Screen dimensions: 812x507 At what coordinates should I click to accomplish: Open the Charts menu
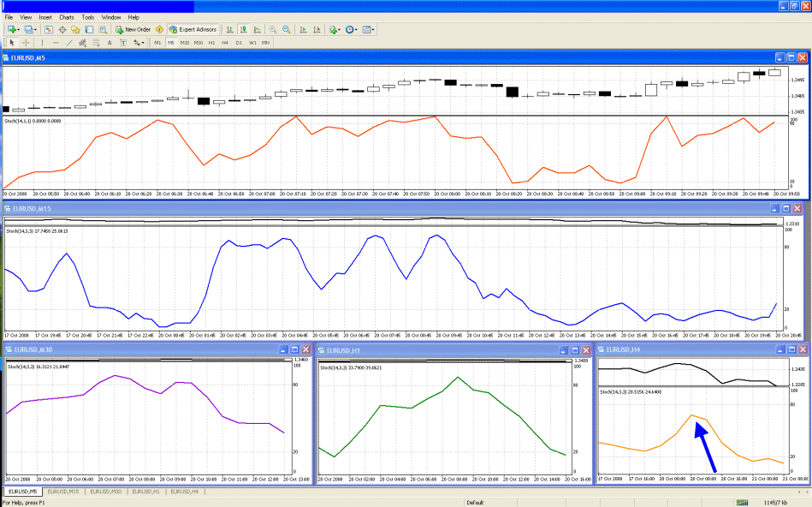click(x=66, y=17)
